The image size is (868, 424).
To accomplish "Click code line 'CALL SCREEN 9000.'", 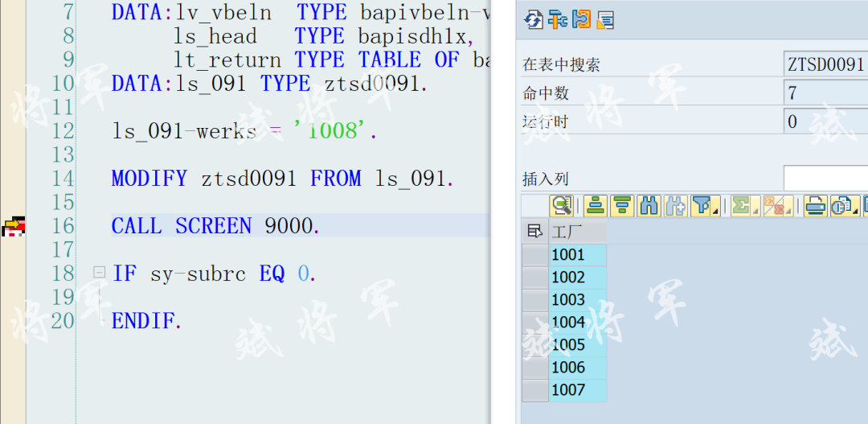I will coord(216,226).
